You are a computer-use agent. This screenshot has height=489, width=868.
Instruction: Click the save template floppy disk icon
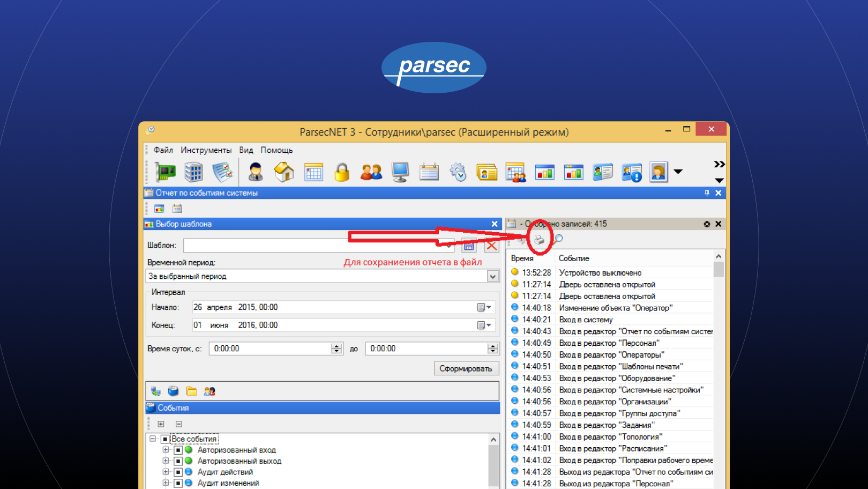click(469, 245)
